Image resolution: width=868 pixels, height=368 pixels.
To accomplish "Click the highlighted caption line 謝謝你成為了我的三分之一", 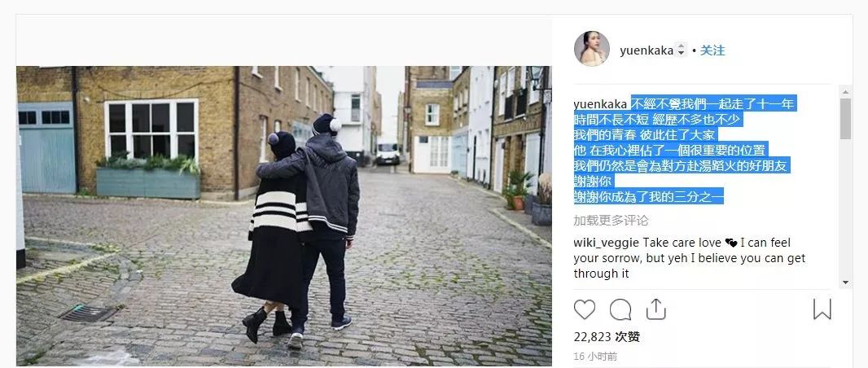I will 649,196.
